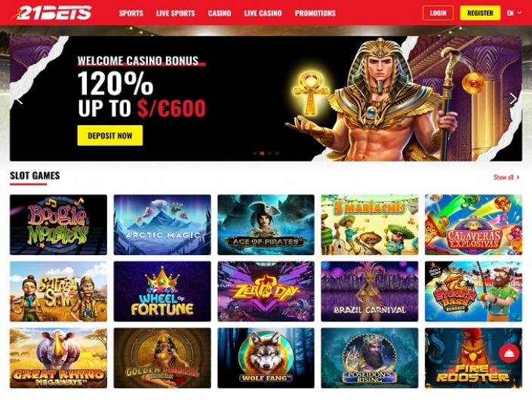Select the first carousel indicator dot

[x=255, y=153]
